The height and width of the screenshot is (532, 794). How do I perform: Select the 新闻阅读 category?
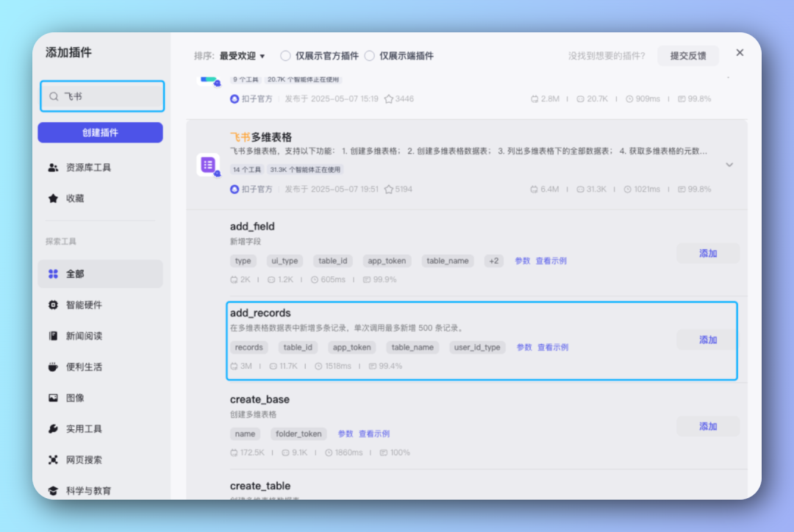click(100, 336)
